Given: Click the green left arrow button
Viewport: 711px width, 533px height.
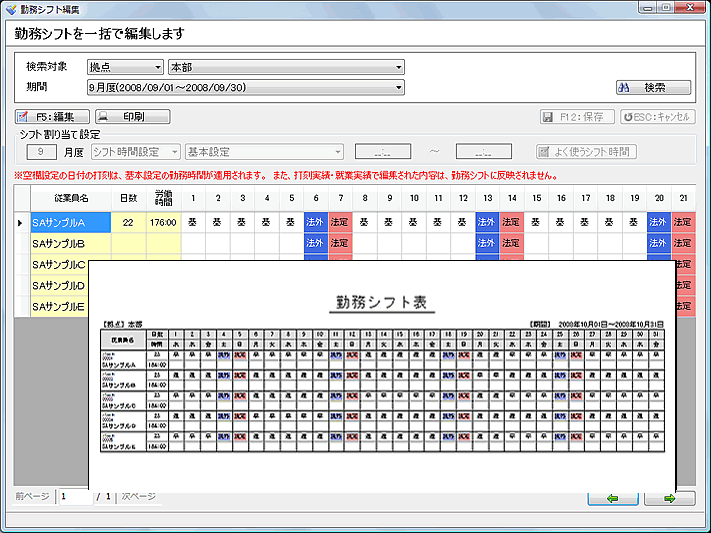Looking at the screenshot, I should click(613, 498).
